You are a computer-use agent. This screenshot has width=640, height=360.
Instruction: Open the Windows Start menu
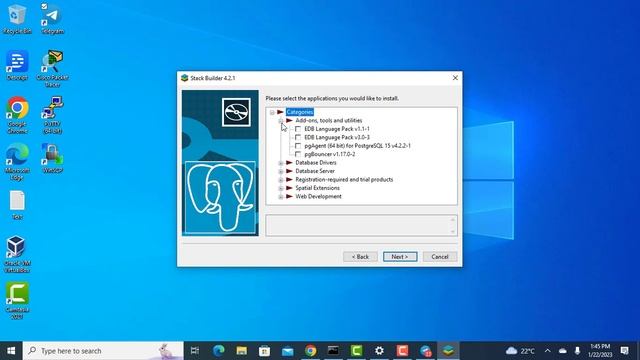point(11,351)
